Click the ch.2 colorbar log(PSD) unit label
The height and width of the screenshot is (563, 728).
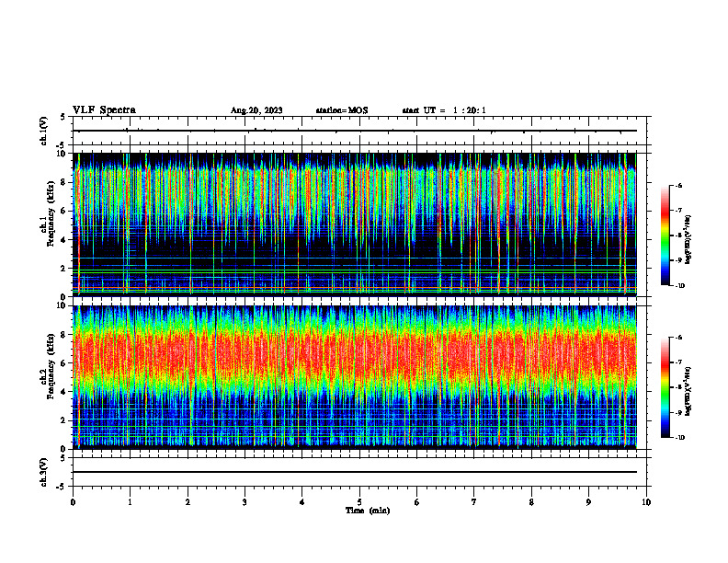(x=688, y=391)
